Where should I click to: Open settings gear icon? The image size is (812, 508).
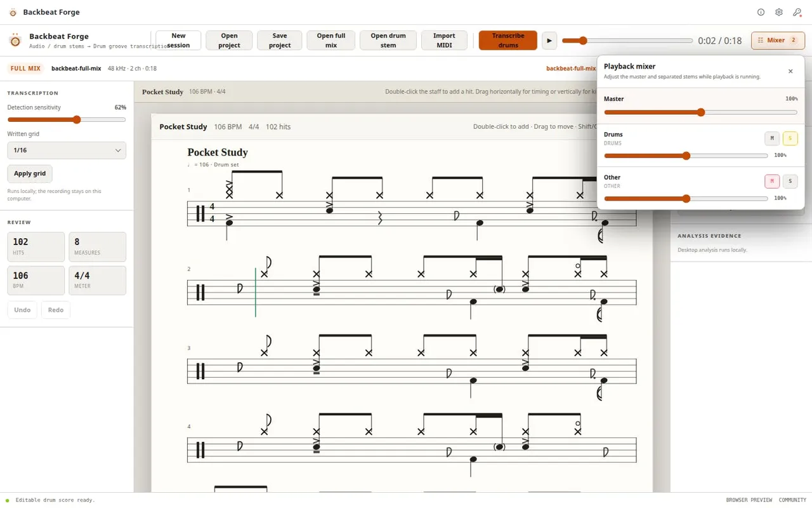(x=779, y=12)
